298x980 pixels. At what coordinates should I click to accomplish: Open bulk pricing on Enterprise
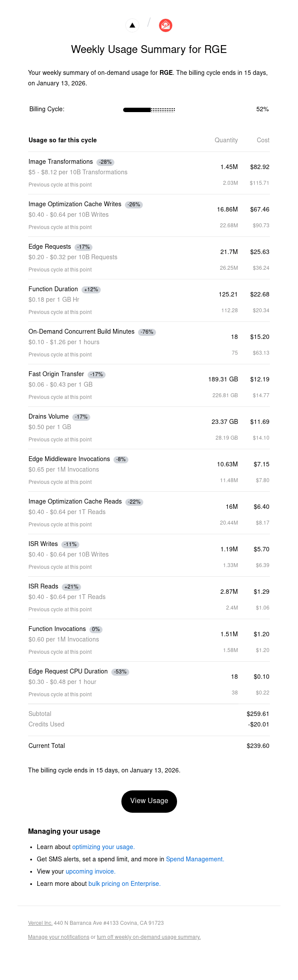pyautogui.click(x=124, y=883)
